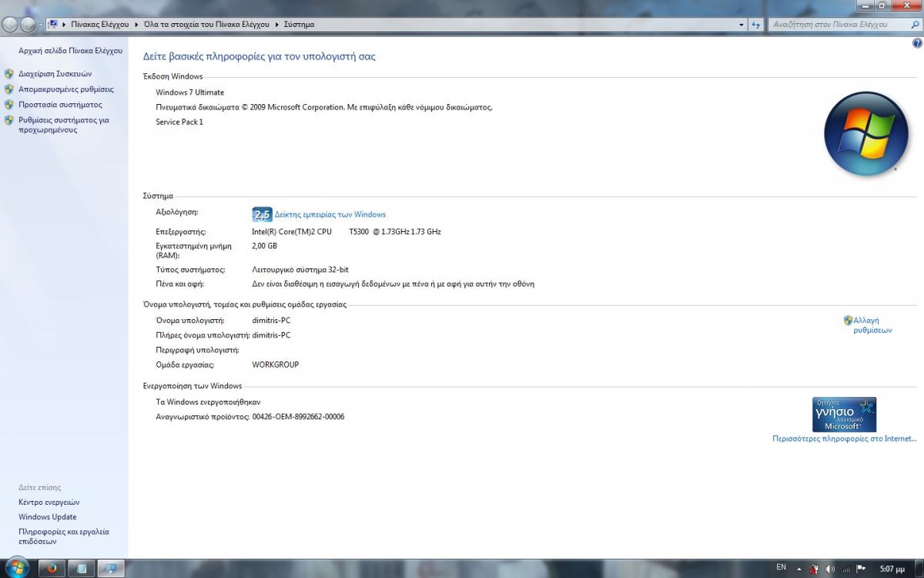This screenshot has width=924, height=578.
Task: Click Λειτουργικό σύστημα 32-bit value
Action: click(x=300, y=270)
